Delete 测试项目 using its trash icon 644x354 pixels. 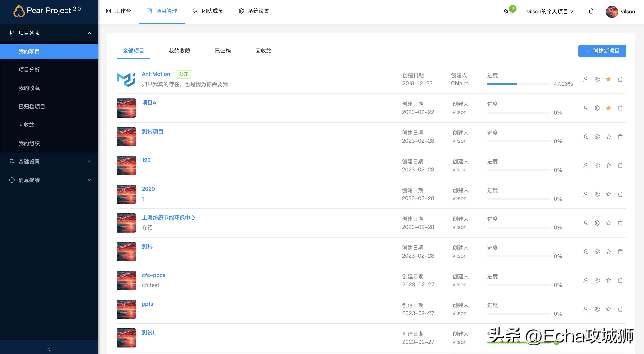(x=620, y=137)
